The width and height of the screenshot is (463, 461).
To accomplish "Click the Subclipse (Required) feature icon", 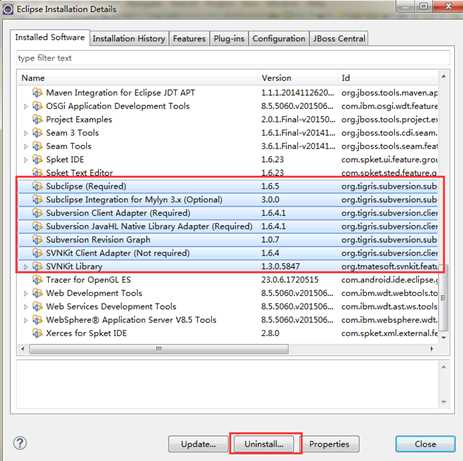I will click(x=37, y=186).
